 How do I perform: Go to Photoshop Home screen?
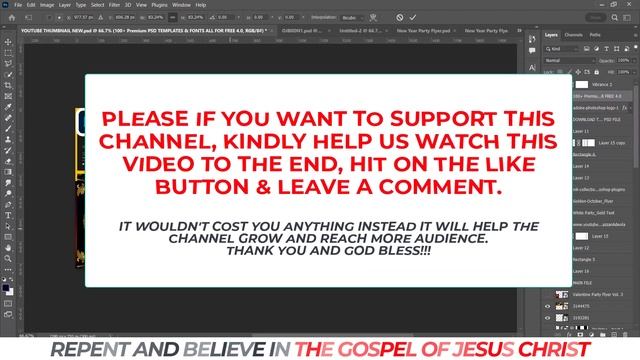(x=12, y=18)
